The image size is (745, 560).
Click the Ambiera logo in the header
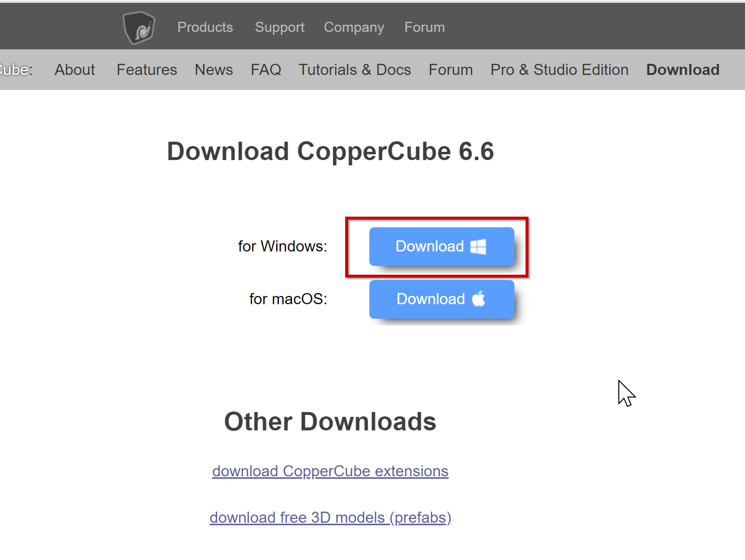[139, 28]
